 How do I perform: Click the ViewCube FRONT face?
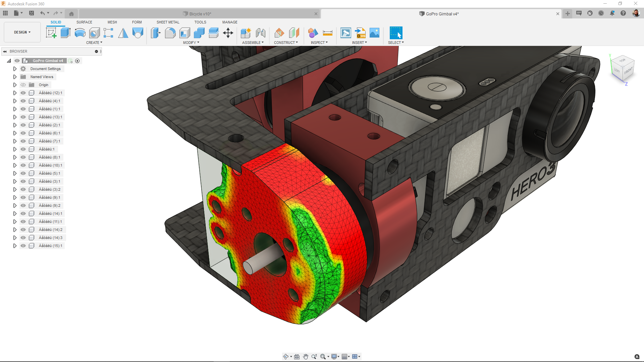[628, 71]
